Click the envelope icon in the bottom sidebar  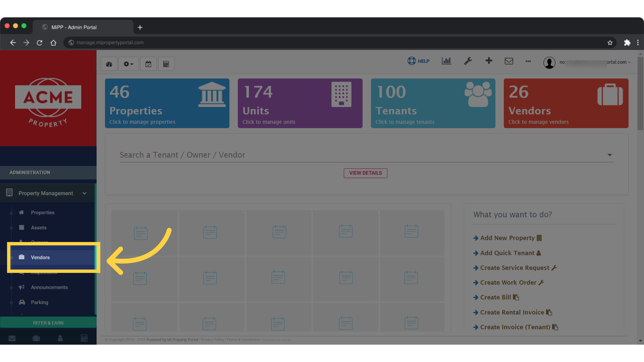pos(12,338)
